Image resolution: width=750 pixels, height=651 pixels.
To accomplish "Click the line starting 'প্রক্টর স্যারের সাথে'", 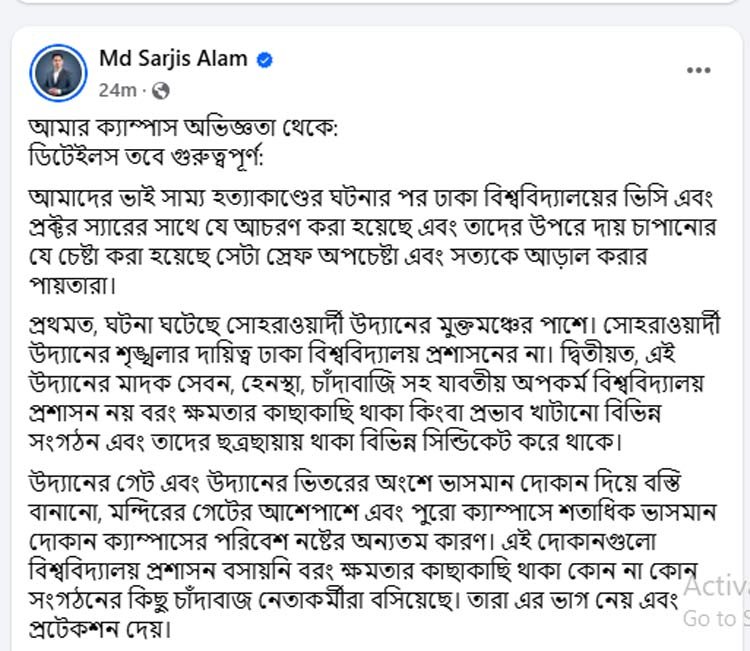I will pos(373,227).
